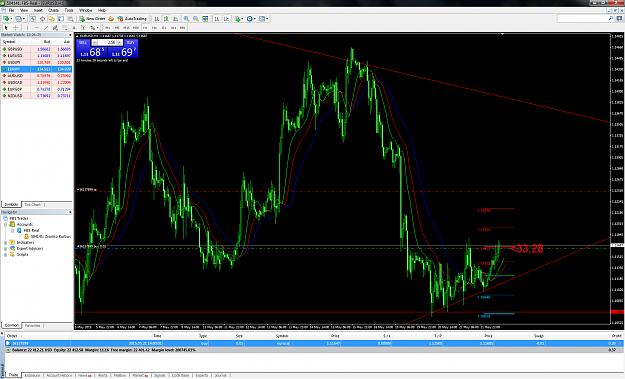The image size is (625, 379).
Task: Open the Tools menu
Action: click(69, 10)
